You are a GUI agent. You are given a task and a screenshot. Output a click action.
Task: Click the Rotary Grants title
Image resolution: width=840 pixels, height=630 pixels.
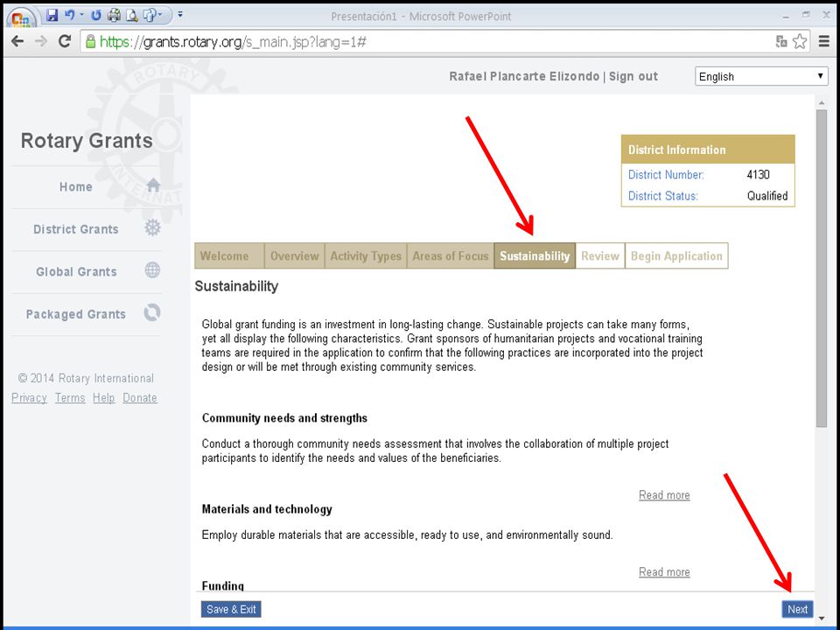coord(87,141)
